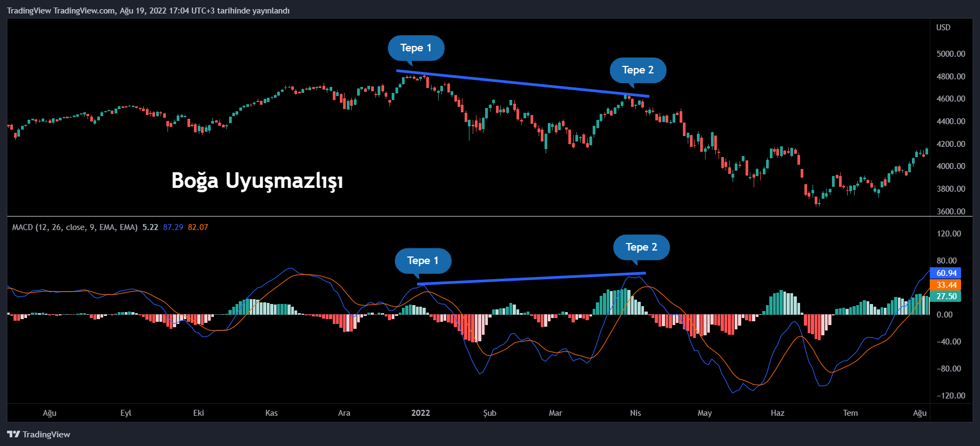
Task: Click the 3800.00 price axis label
Action: coord(951,189)
